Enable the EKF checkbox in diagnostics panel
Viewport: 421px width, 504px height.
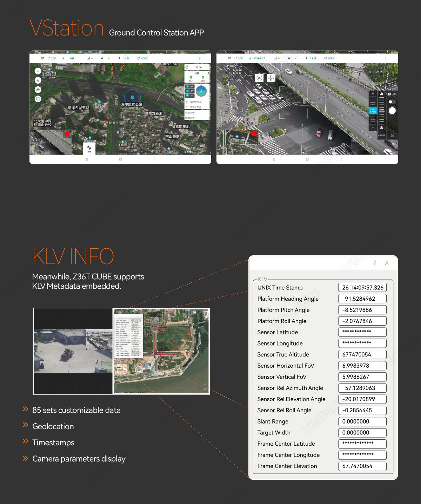pyautogui.click(x=191, y=77)
